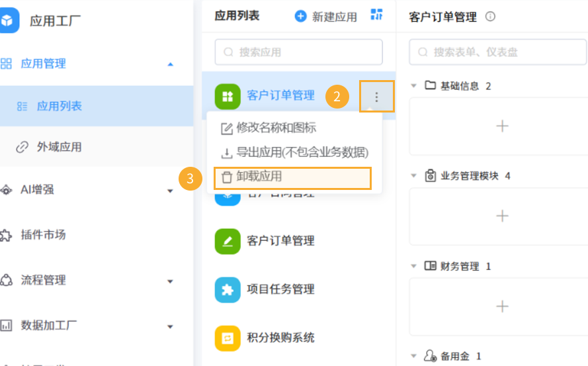Screen dimensions: 588x366
Task: Click the 业务管理模块 group icon
Action: pyautogui.click(x=430, y=175)
